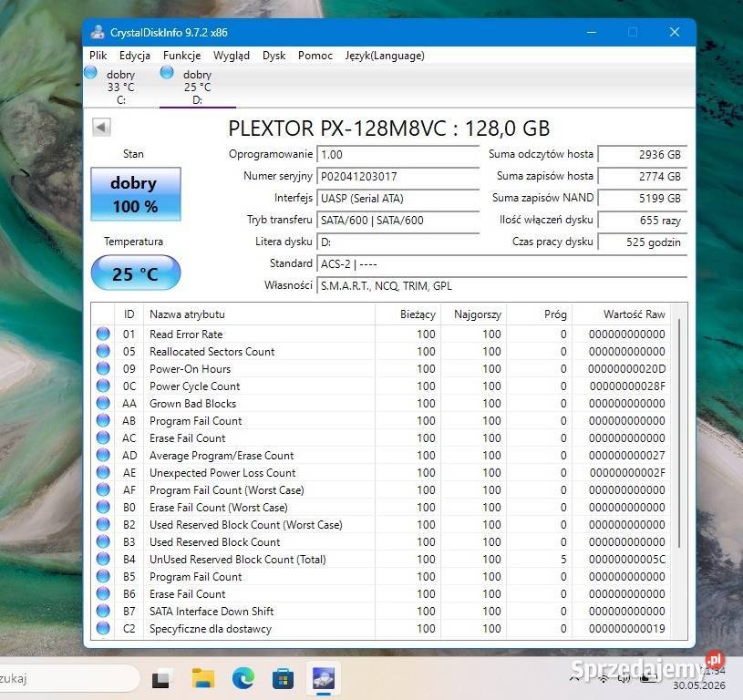Screen dimensions: 743x700
Task: Click the Nazwa atrybutu column header
Action: click(259, 314)
